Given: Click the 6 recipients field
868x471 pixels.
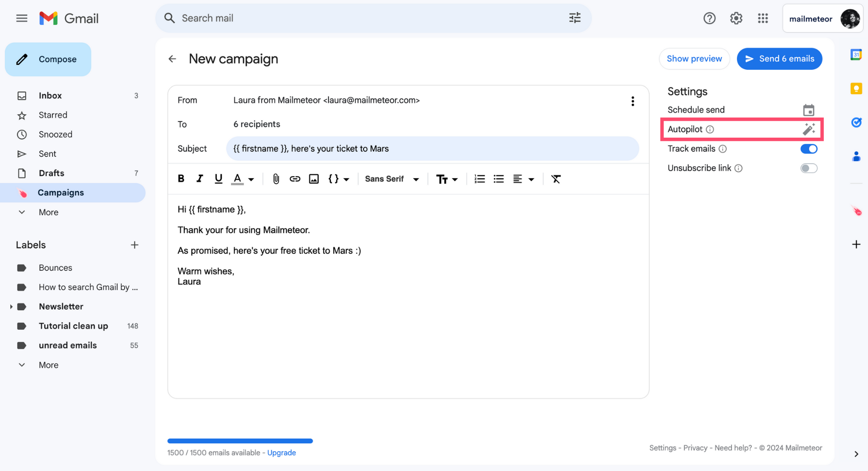Looking at the screenshot, I should tap(257, 124).
